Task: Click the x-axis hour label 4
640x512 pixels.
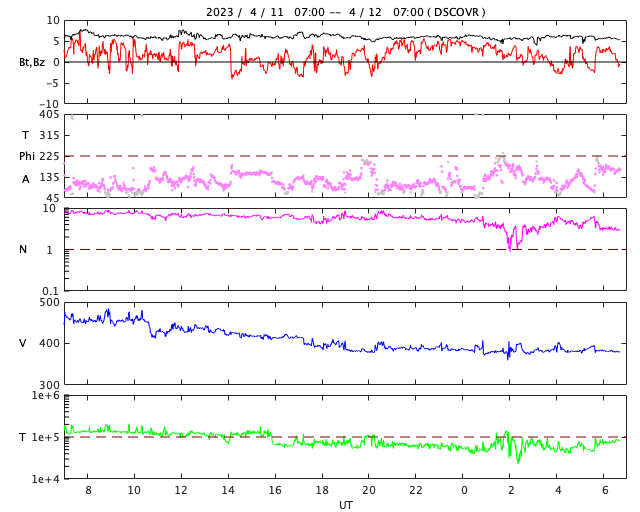Action: pyautogui.click(x=558, y=490)
